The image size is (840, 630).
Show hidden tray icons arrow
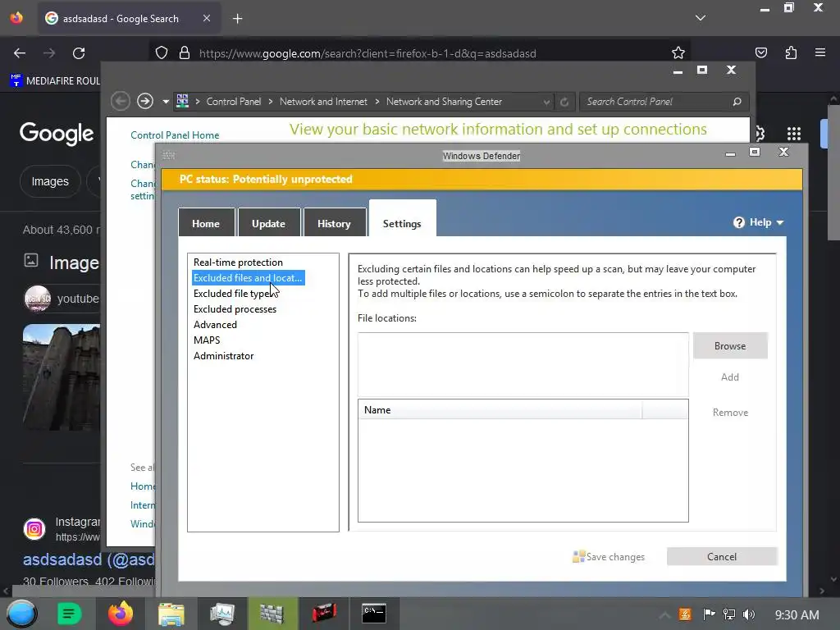(x=664, y=615)
